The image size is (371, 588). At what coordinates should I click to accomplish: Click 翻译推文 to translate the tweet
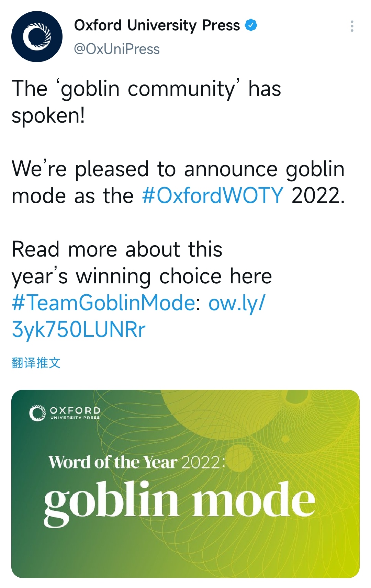pos(36,363)
